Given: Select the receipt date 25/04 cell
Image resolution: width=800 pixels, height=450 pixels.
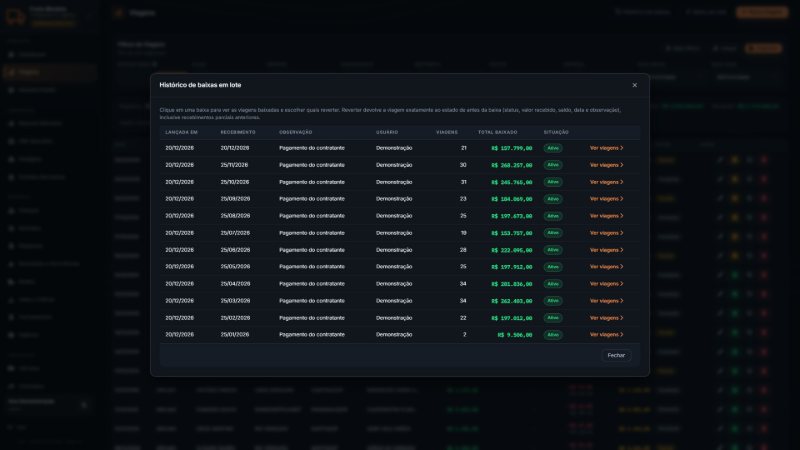Looking at the screenshot, I should point(235,284).
